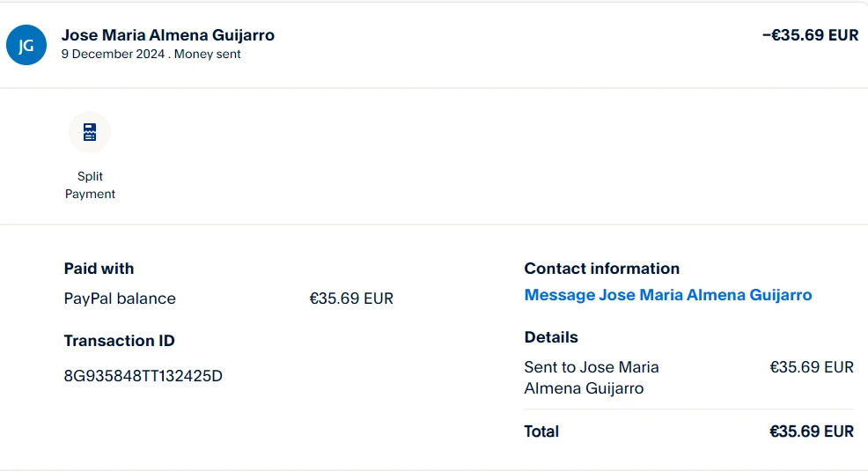Click the Split Payment label text
Image resolution: width=868 pixels, height=472 pixels.
(x=90, y=185)
